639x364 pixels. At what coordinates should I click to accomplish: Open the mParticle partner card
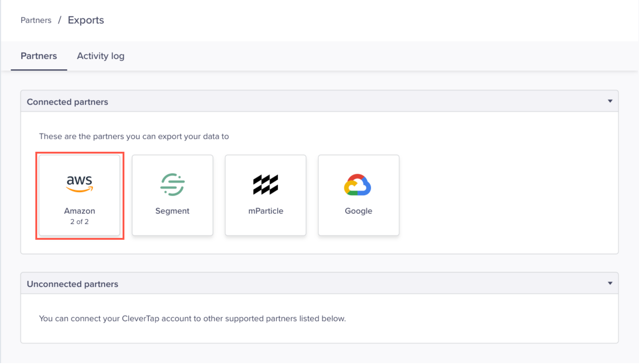(x=265, y=195)
